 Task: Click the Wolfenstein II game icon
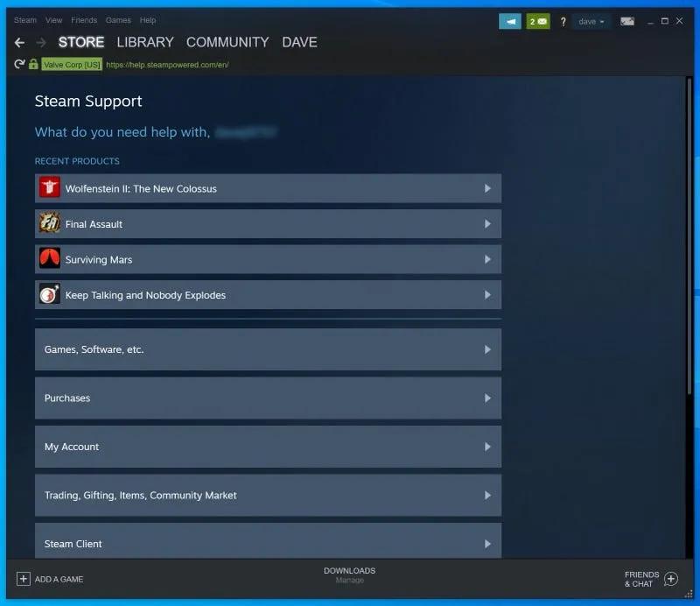click(49, 187)
